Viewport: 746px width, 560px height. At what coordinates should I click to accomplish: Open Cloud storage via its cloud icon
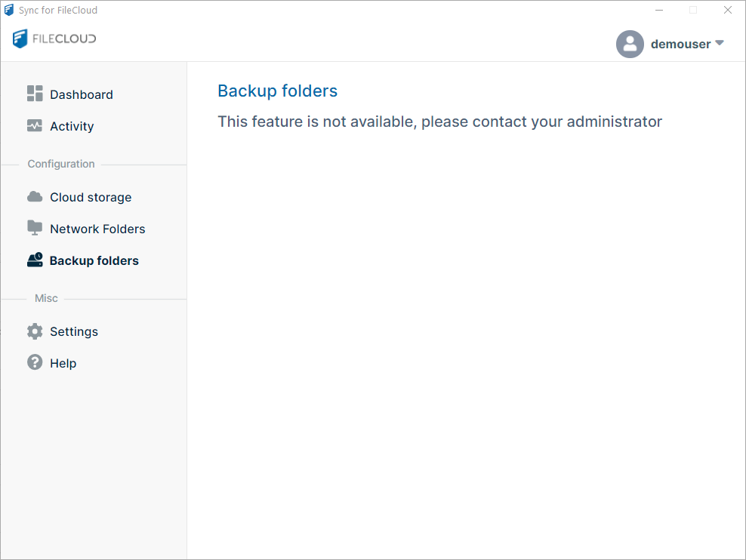(x=35, y=196)
